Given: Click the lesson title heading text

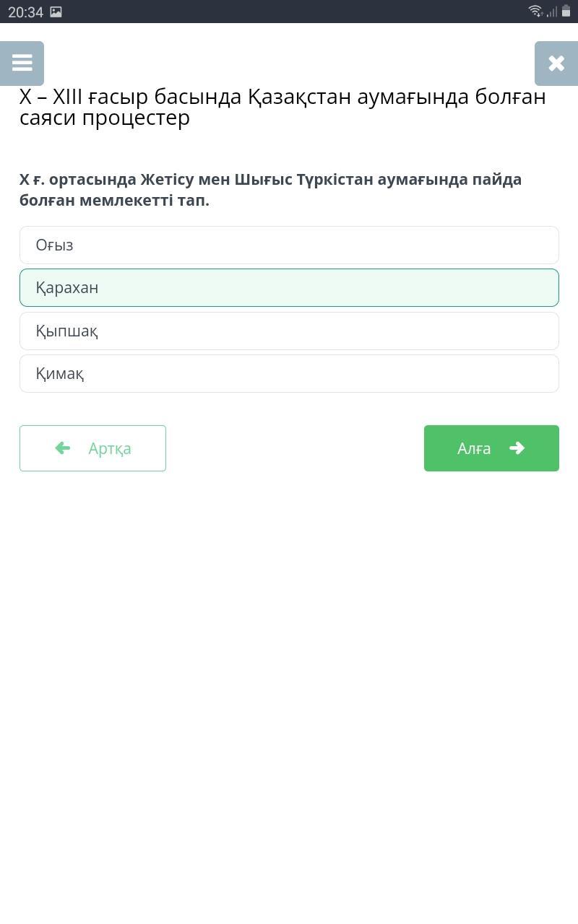Looking at the screenshot, I should [282, 107].
